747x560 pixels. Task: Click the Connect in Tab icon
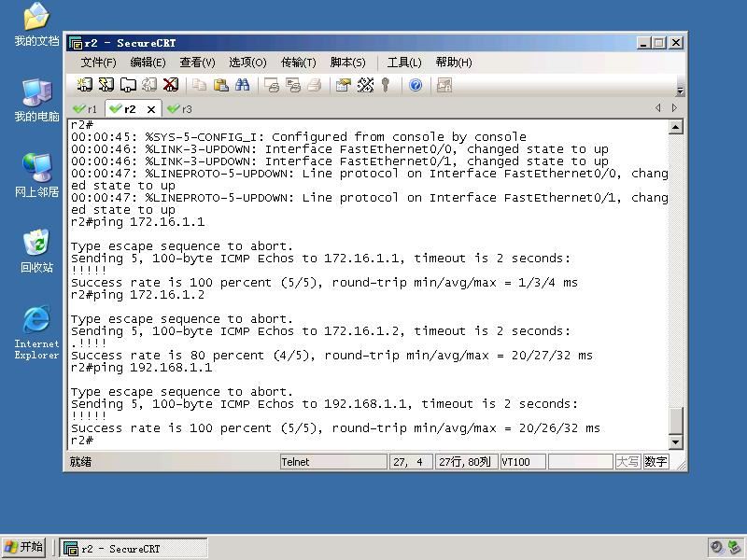click(x=128, y=85)
